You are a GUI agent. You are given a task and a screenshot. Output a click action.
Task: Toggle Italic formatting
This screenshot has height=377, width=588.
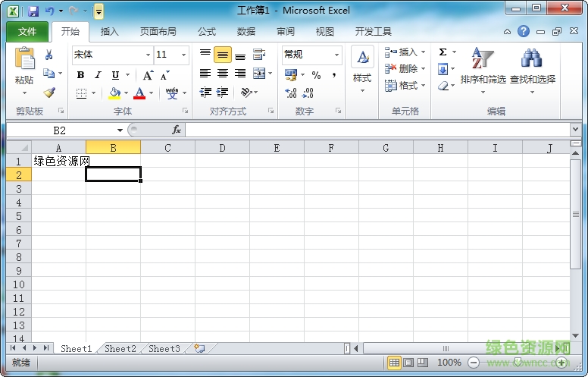click(98, 75)
